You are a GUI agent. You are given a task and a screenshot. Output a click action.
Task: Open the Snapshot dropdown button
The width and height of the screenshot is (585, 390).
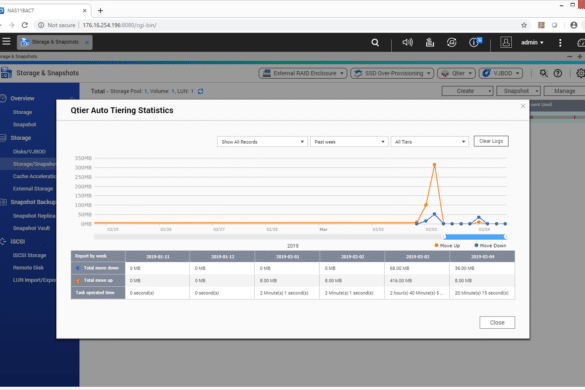(518, 91)
